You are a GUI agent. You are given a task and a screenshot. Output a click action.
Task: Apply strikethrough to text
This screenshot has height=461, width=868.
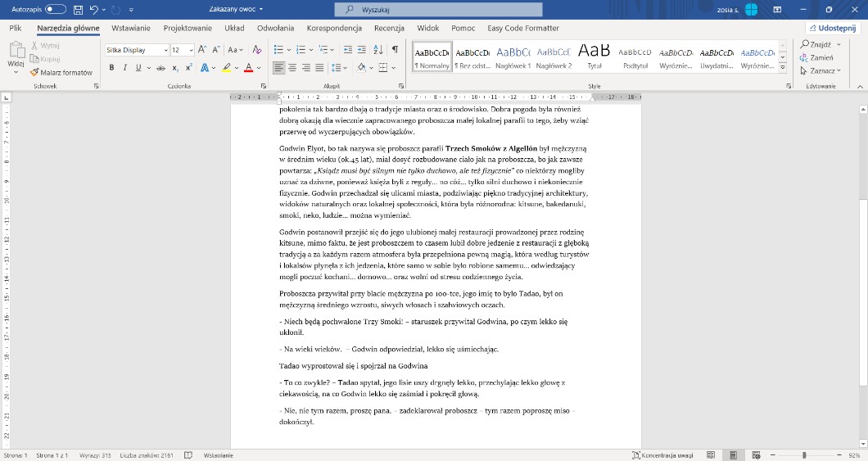pyautogui.click(x=162, y=67)
